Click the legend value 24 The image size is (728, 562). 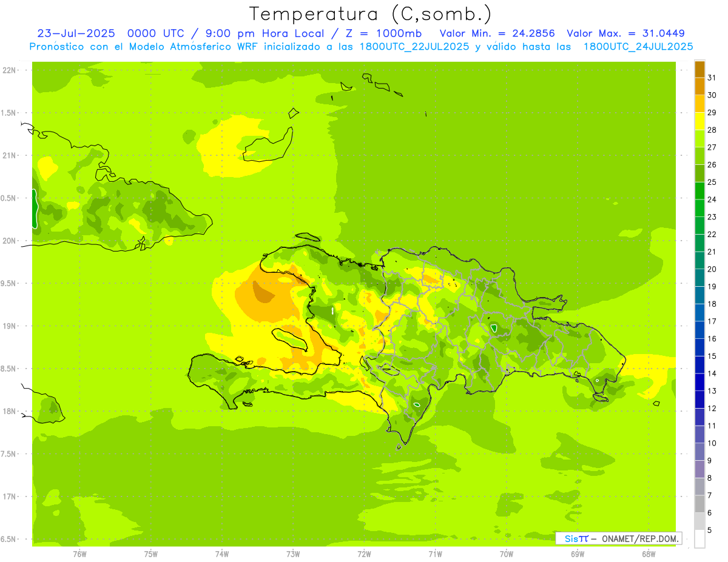(712, 199)
